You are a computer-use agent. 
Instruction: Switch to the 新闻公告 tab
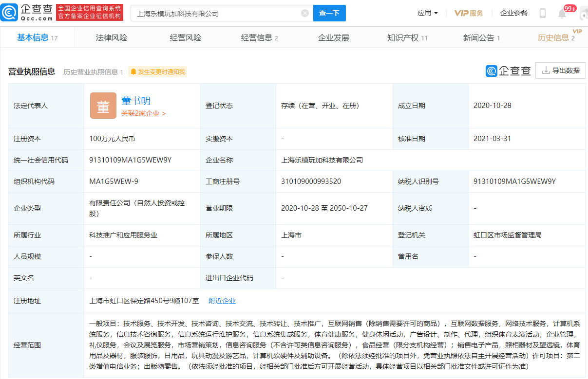tap(481, 37)
